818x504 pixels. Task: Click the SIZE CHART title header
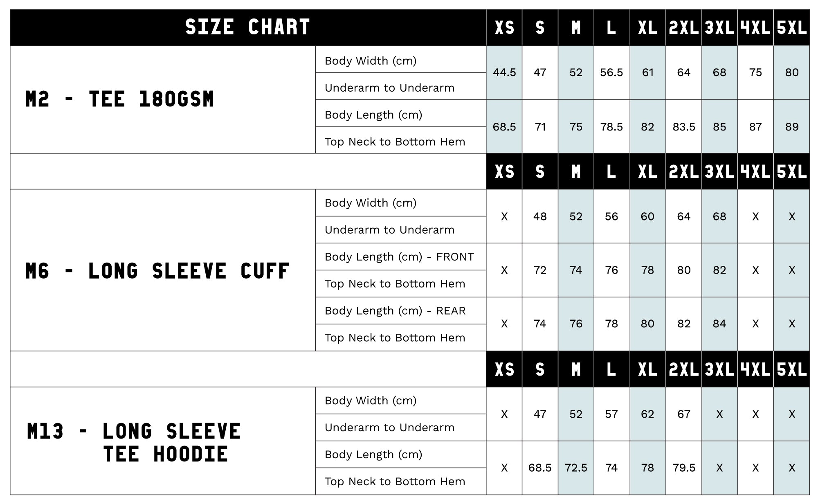click(247, 27)
